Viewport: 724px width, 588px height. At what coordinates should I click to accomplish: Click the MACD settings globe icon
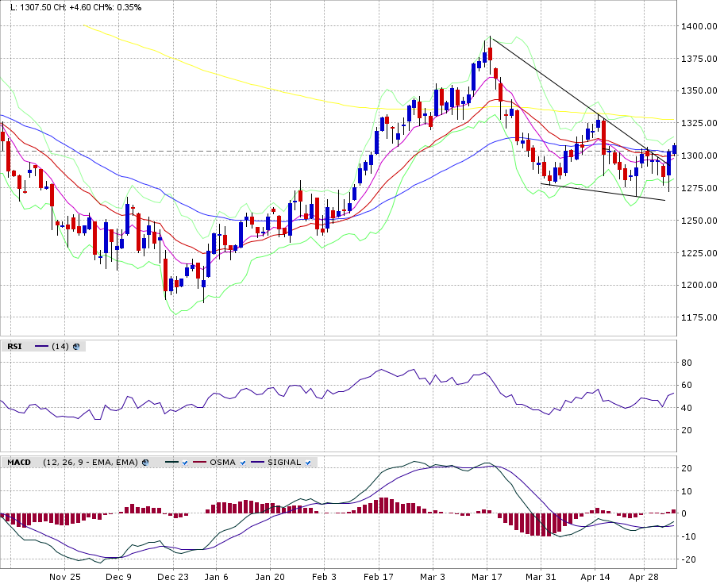coord(145,462)
